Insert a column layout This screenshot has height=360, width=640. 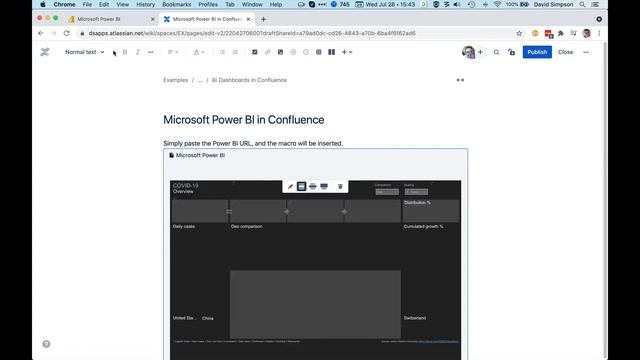(331, 52)
